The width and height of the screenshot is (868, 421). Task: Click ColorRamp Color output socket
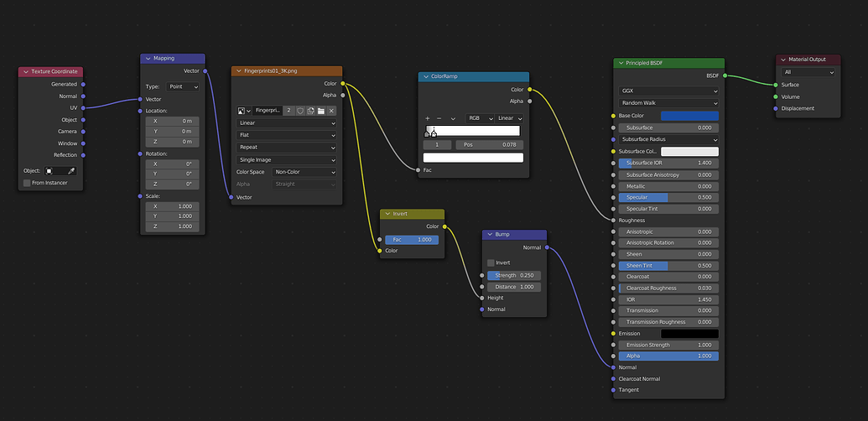click(x=530, y=89)
